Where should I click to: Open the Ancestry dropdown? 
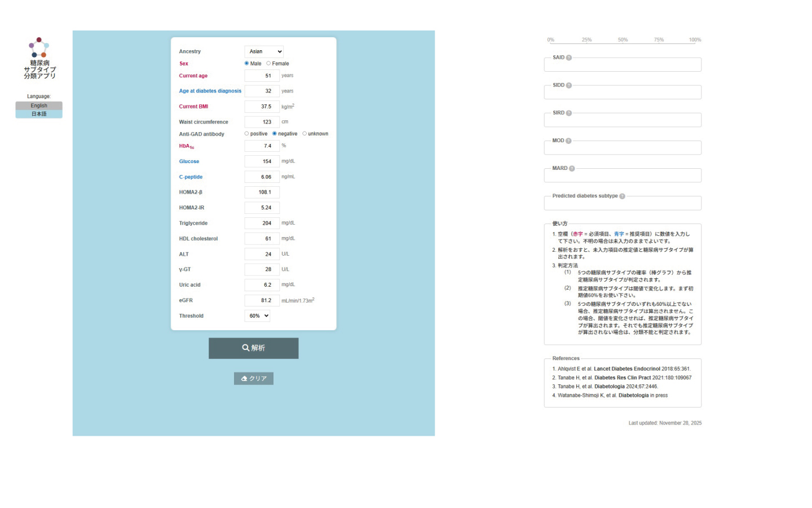pos(264,51)
